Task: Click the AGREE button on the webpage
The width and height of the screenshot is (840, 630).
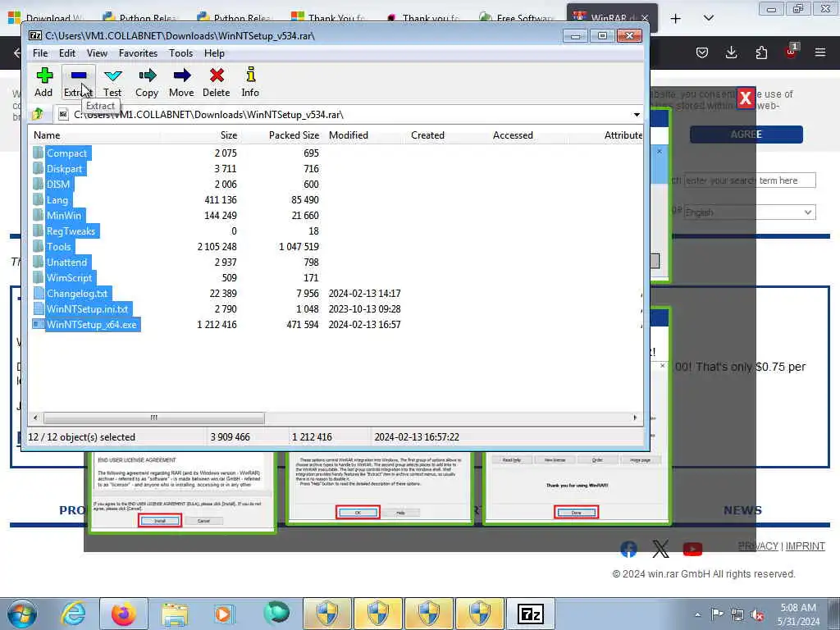Action: [746, 135]
